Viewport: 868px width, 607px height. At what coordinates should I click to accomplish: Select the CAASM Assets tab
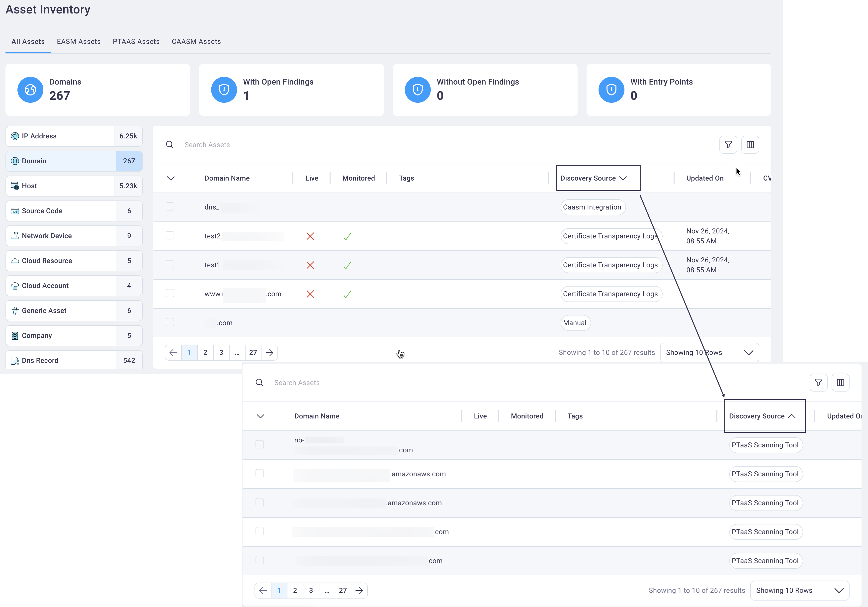tap(196, 41)
